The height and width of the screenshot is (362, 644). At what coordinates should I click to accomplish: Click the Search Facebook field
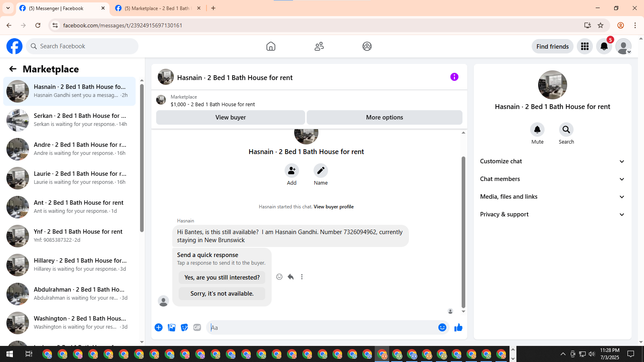click(82, 46)
